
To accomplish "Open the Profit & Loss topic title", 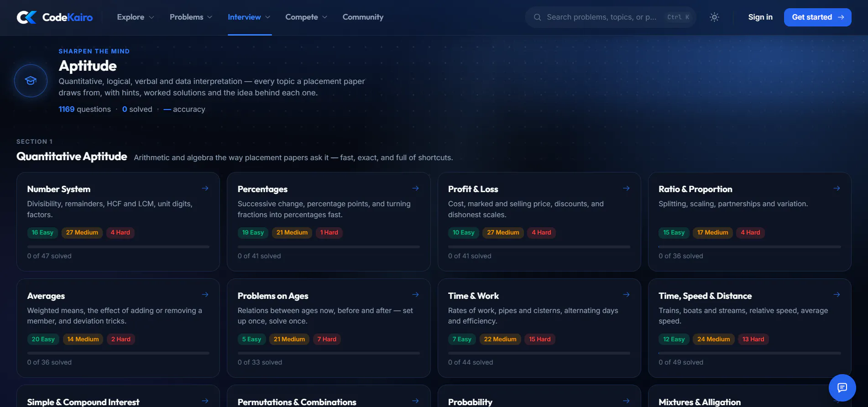I will pyautogui.click(x=473, y=189).
